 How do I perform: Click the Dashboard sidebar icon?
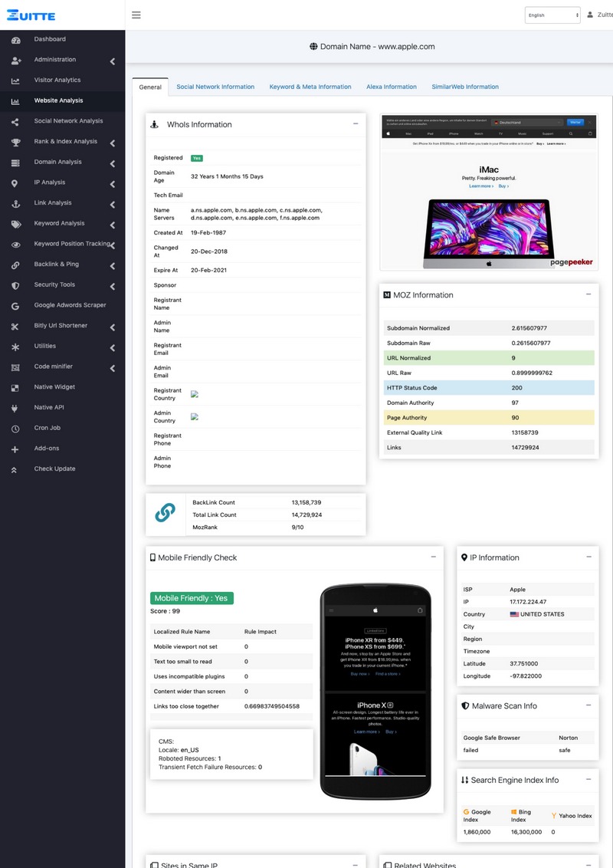15,40
